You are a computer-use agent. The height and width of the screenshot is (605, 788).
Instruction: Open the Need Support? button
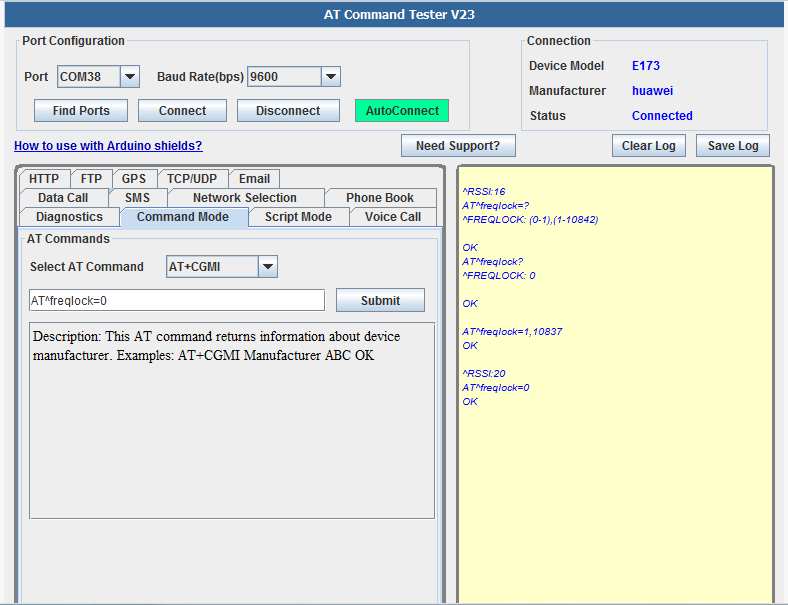click(x=458, y=146)
